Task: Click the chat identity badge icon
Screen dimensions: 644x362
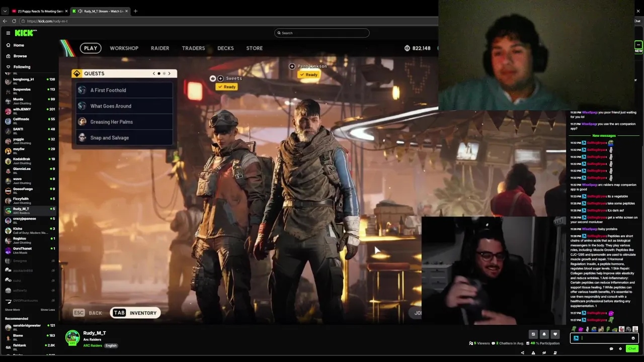Action: pyautogui.click(x=576, y=338)
